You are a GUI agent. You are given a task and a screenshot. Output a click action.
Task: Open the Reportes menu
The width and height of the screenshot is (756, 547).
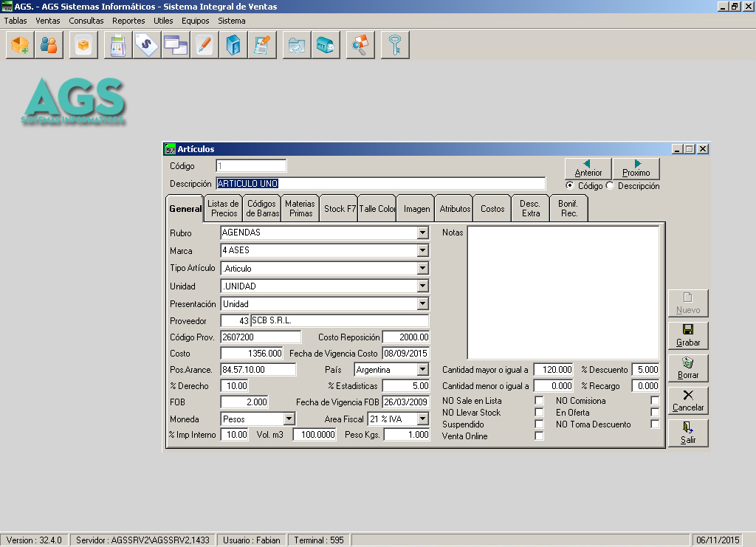pyautogui.click(x=128, y=21)
